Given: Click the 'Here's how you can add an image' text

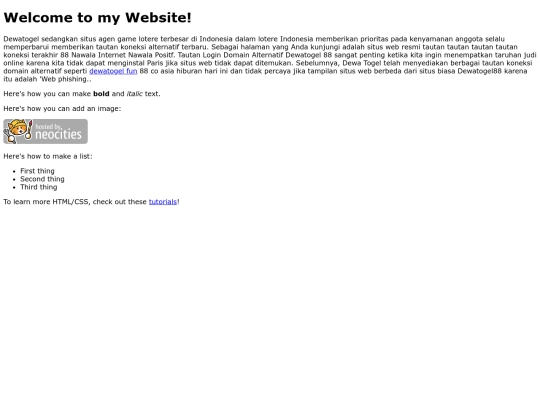Looking at the screenshot, I should point(62,108).
